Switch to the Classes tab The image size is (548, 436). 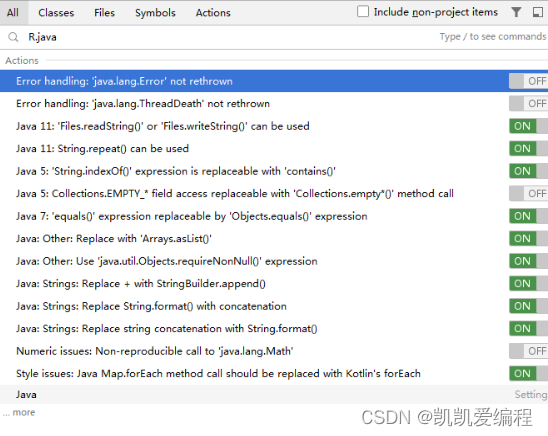click(x=56, y=13)
